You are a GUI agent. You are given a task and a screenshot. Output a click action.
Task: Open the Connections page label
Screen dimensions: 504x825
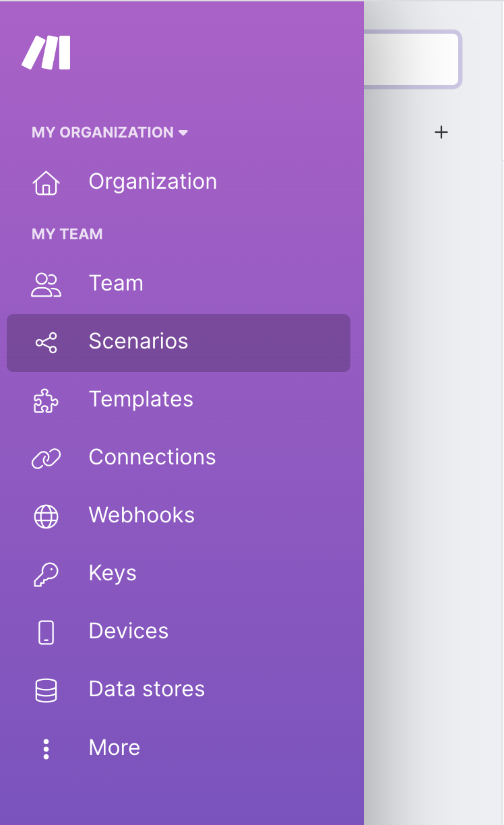coord(152,458)
